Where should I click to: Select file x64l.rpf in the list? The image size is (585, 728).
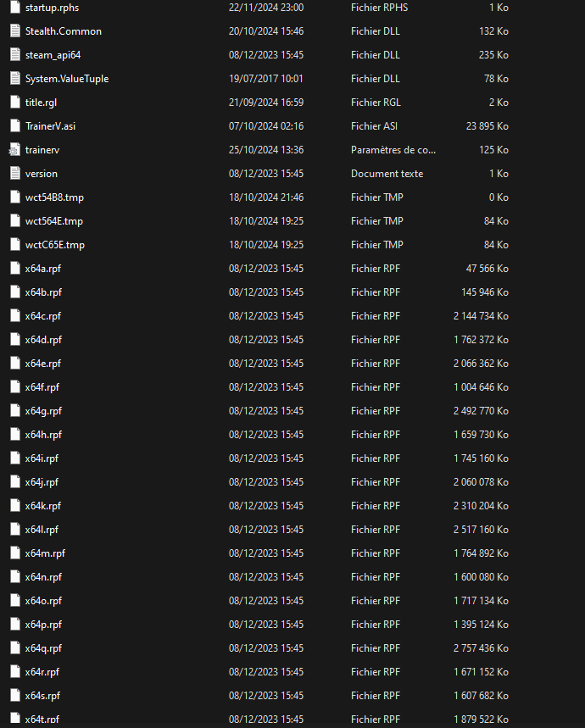pos(42,530)
